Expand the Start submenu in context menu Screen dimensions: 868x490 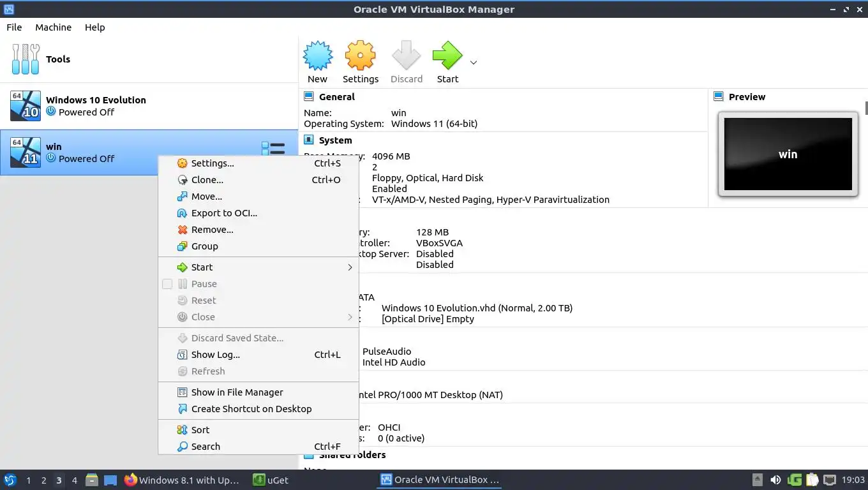pyautogui.click(x=258, y=267)
